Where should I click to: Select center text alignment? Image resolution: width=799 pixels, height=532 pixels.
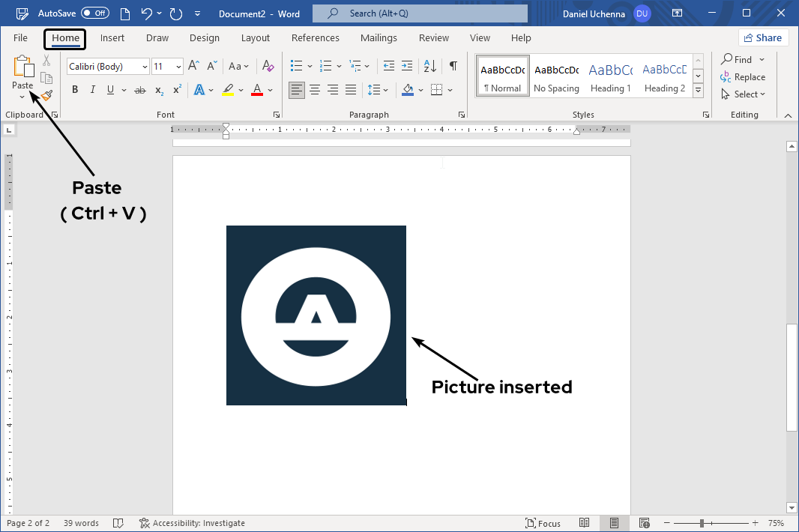[315, 89]
